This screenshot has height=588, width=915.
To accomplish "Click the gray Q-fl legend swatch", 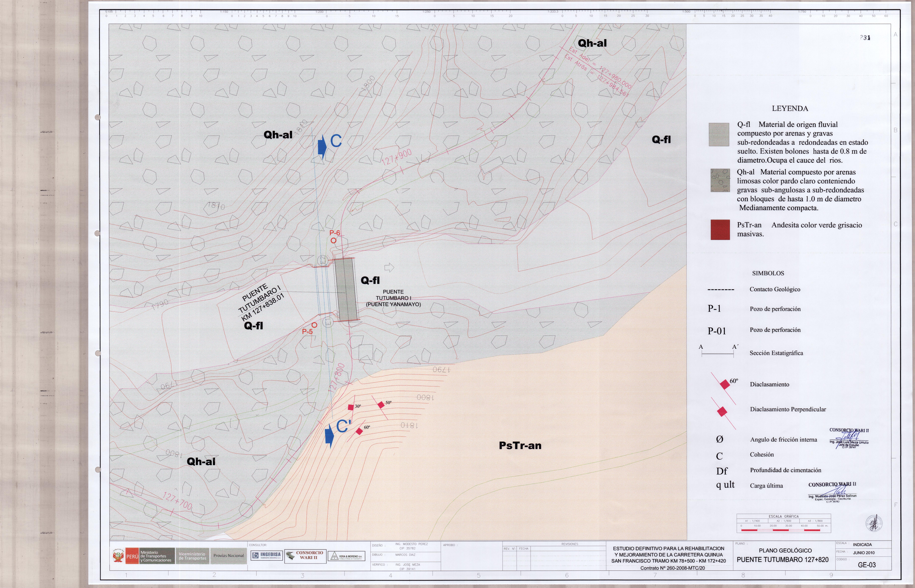I will (x=719, y=134).
